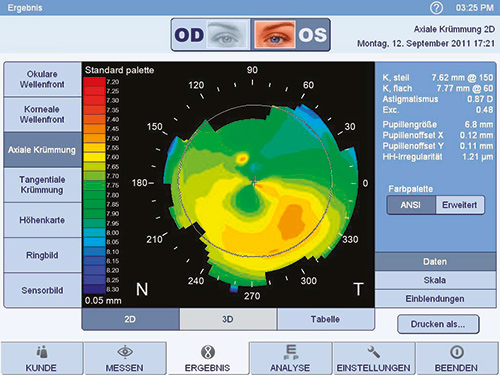Click the '0.05 mm' scale step label
This screenshot has width=500, height=375.
(x=103, y=301)
